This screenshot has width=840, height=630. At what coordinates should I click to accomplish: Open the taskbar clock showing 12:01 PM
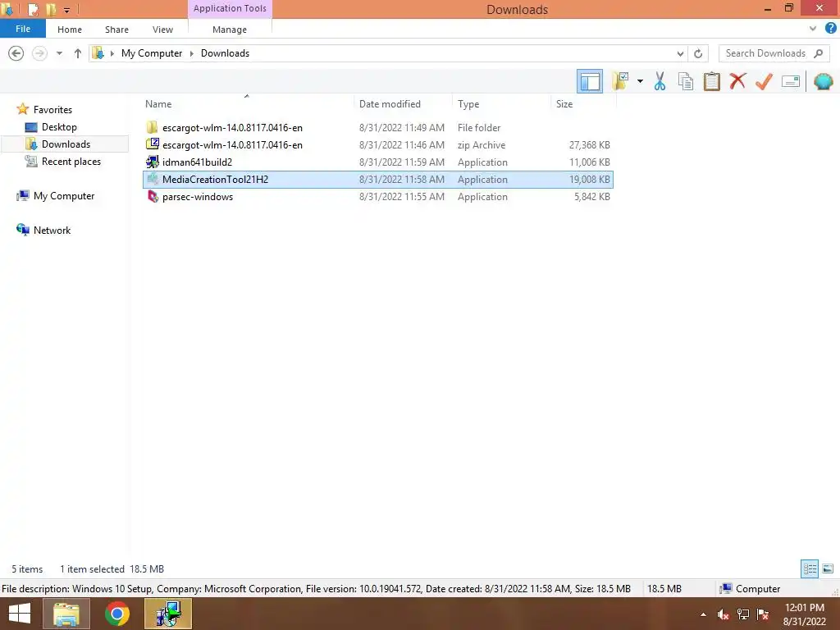pyautogui.click(x=804, y=614)
